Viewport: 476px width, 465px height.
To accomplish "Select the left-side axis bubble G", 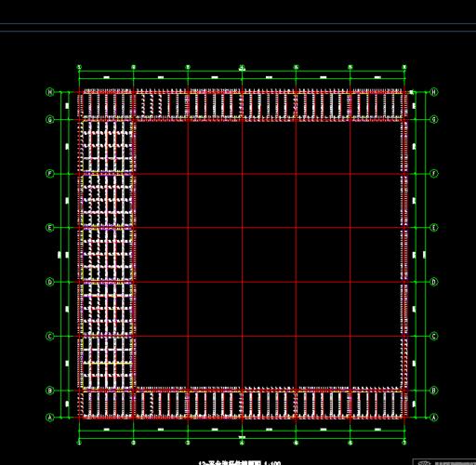I will pyautogui.click(x=50, y=119).
